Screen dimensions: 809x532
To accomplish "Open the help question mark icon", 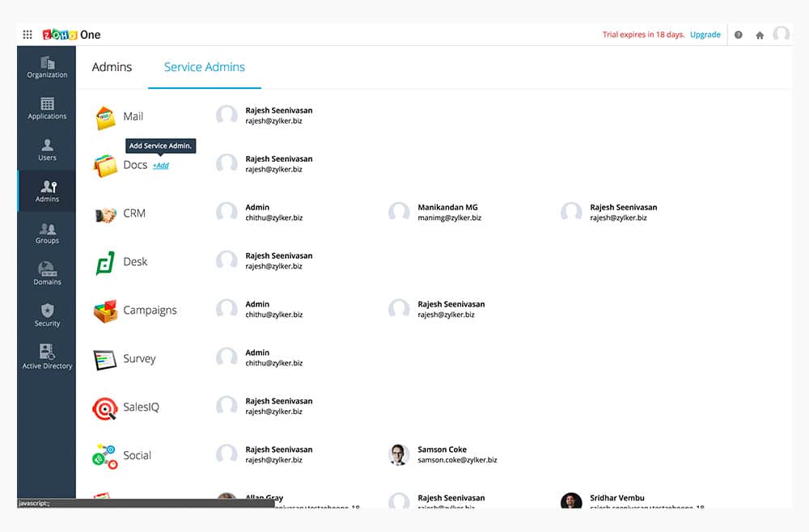I will point(739,35).
